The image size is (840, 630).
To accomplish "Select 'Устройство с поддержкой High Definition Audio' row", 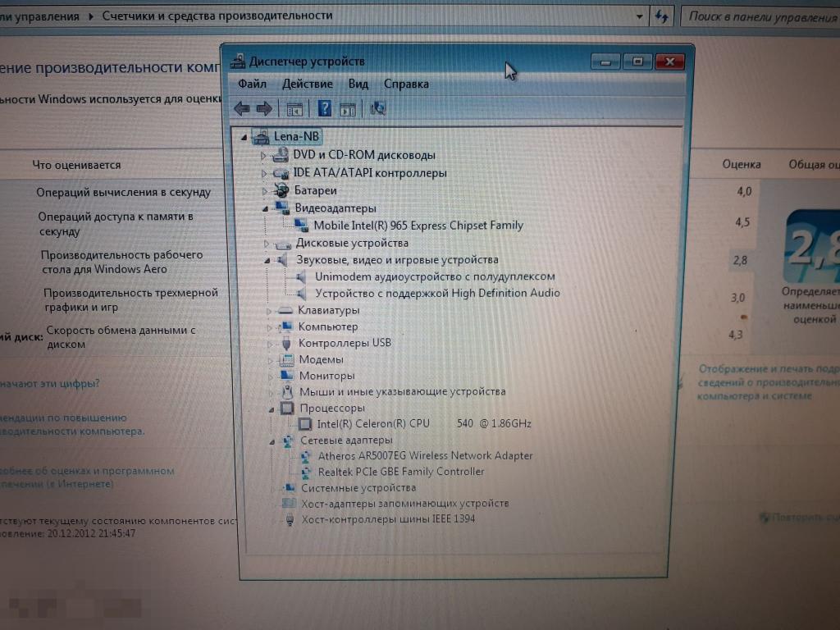I will [x=427, y=293].
